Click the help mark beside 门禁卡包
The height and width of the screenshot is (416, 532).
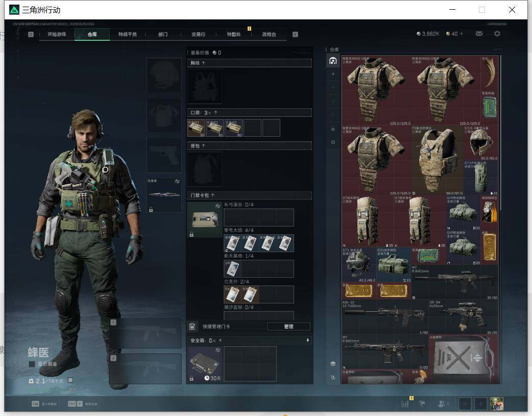[x=213, y=195]
